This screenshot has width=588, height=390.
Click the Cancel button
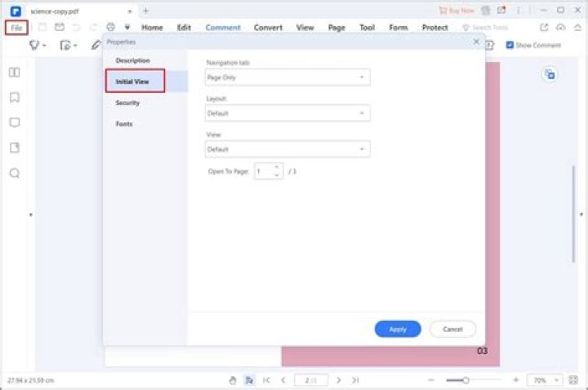pos(452,329)
